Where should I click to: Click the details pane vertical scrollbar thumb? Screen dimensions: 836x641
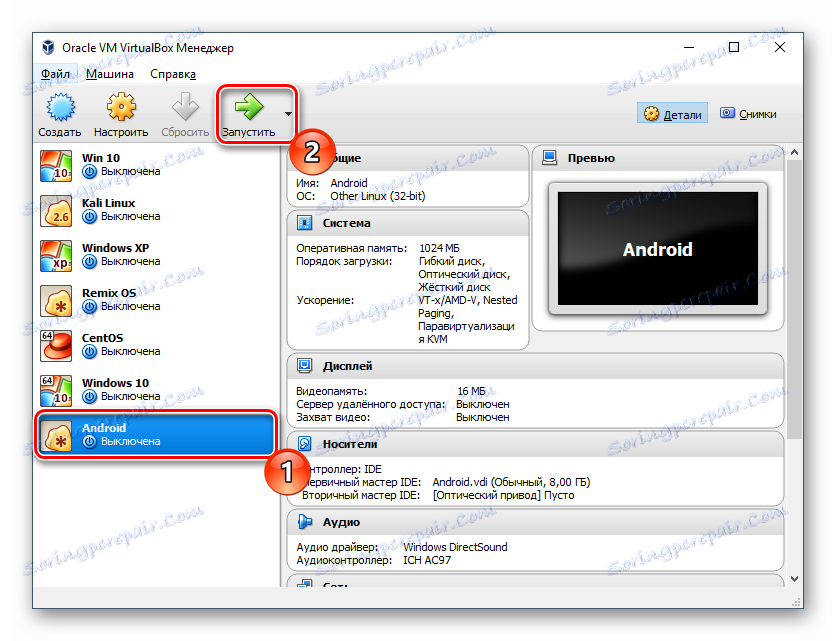point(794,299)
